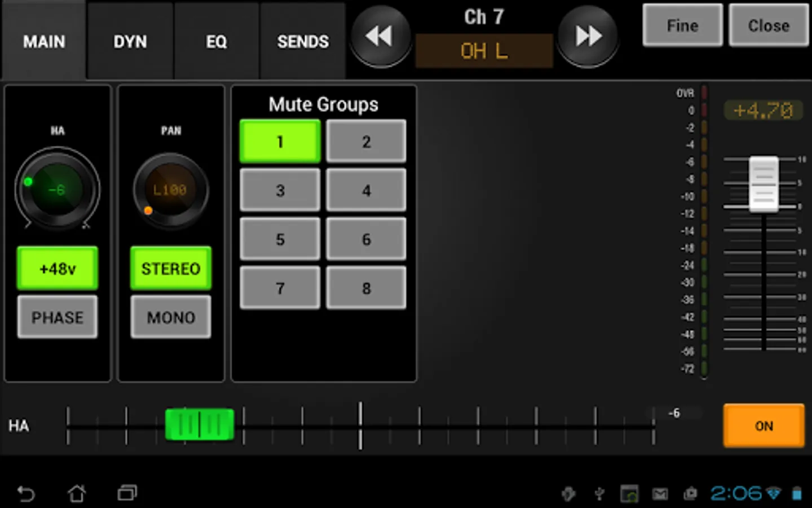This screenshot has width=812, height=508.
Task: Click the channel fader handle
Action: (x=764, y=184)
